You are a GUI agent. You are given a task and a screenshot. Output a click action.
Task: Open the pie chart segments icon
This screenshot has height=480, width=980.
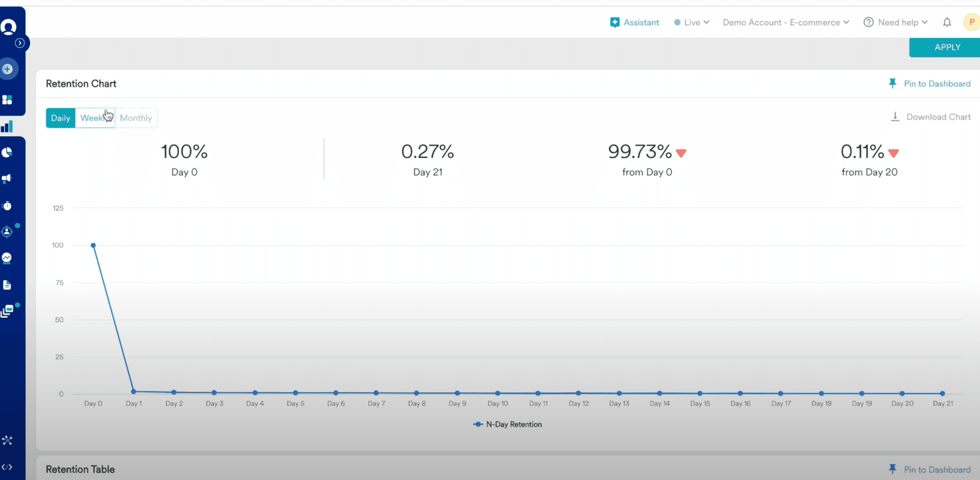[x=7, y=153]
